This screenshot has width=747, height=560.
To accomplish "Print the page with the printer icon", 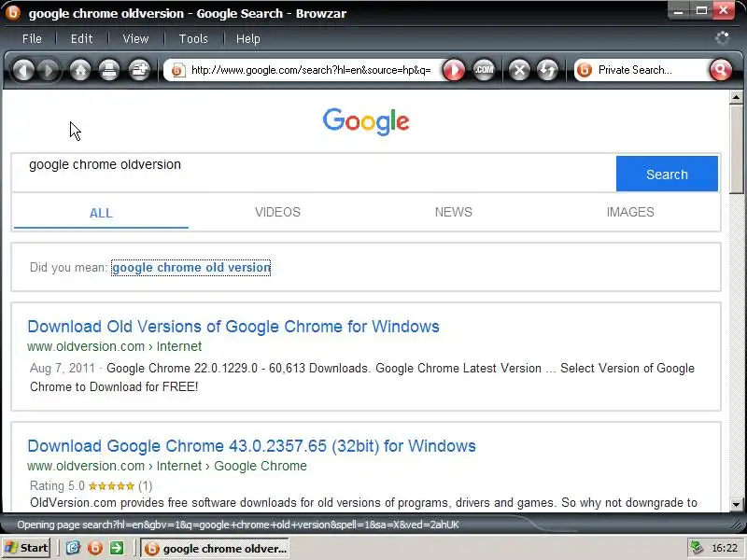I will (109, 71).
